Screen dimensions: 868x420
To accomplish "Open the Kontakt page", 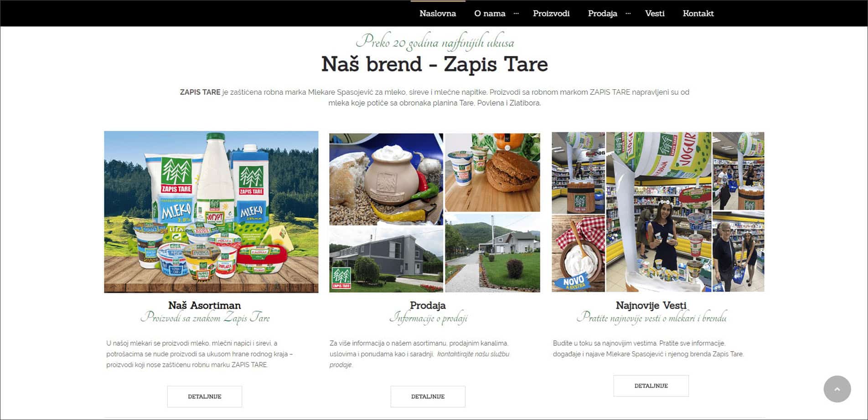I will coord(698,14).
